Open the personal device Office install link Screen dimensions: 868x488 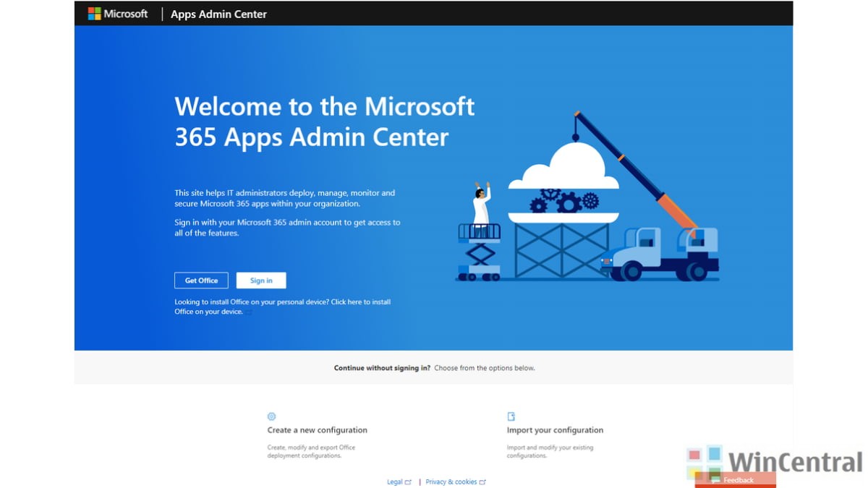pos(283,307)
